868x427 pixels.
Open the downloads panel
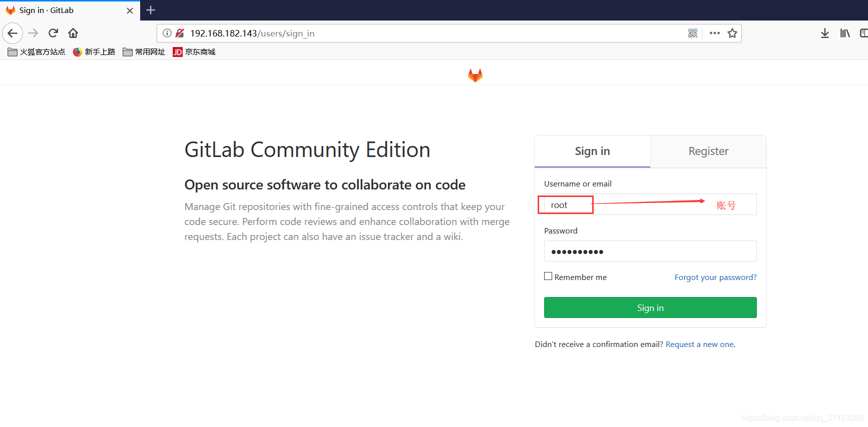pos(825,33)
